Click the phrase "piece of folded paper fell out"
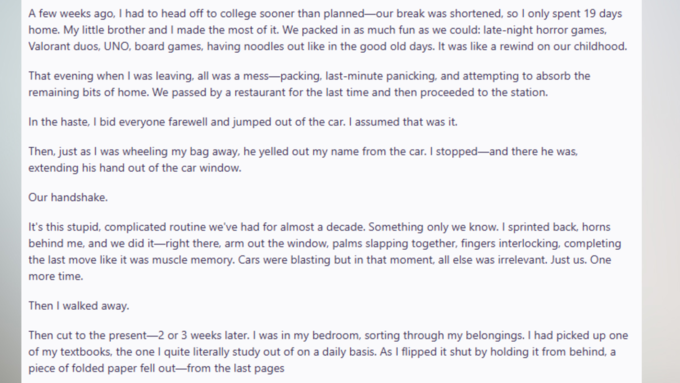 click(x=102, y=368)
